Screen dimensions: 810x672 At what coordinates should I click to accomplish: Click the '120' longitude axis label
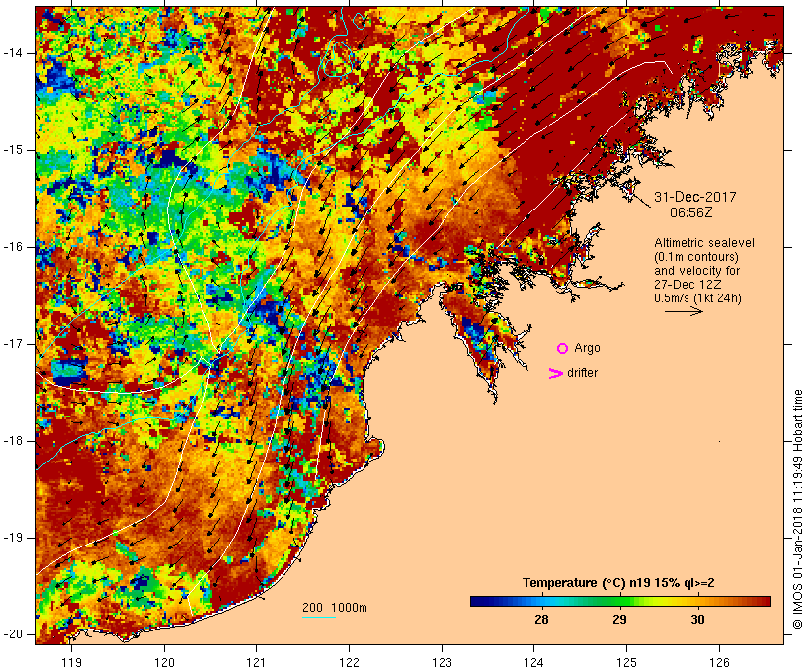(x=164, y=662)
